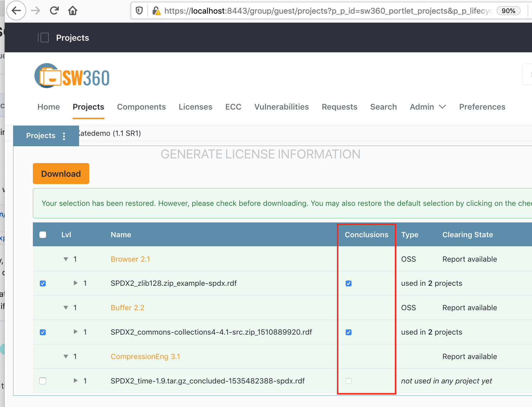This screenshot has width=532, height=407.
Task: Click the 90% zoom indicator
Action: coord(508,11)
